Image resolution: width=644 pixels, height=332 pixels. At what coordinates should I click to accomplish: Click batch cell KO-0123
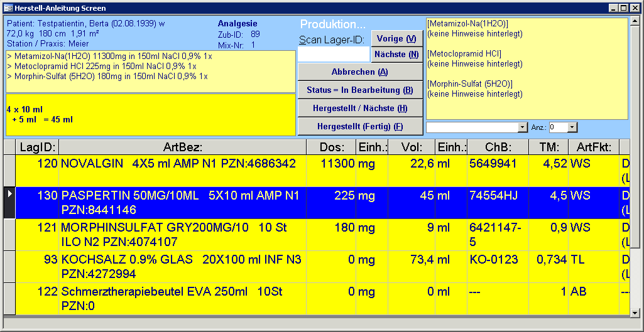pos(498,267)
